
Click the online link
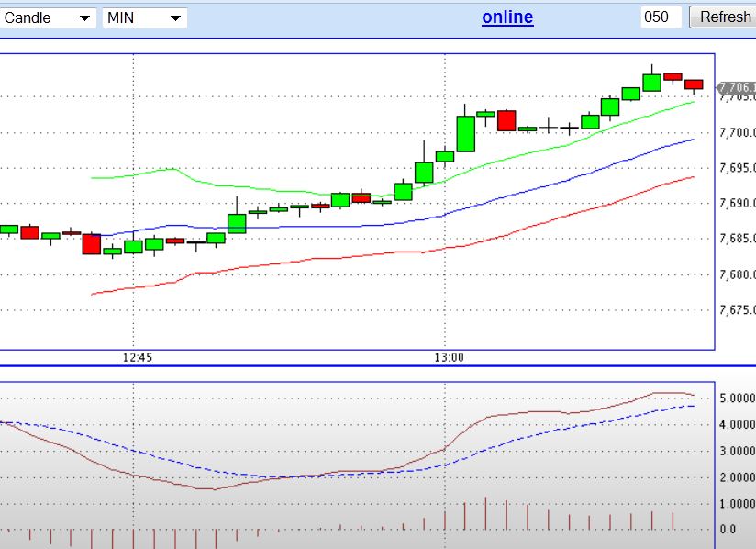[x=507, y=17]
